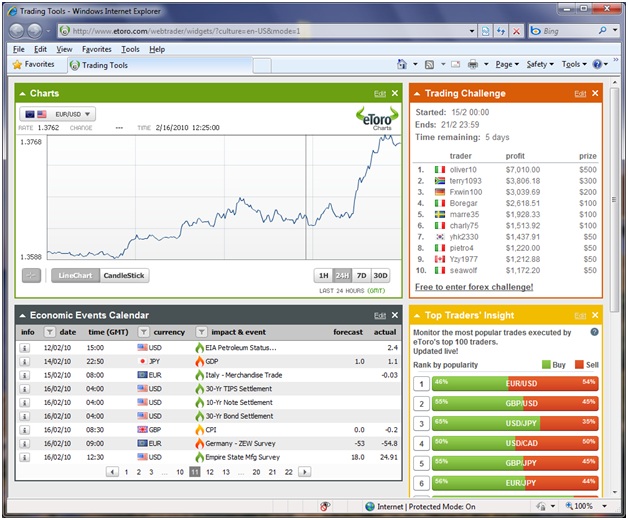The image size is (628, 520).
Task: Click the Read Mail icon in command bar
Action: (455, 64)
